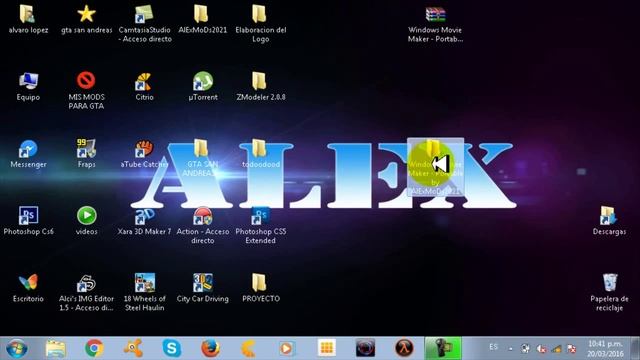Open the alvaro lopez user folder
The height and width of the screenshot is (360, 640).
tap(28, 19)
